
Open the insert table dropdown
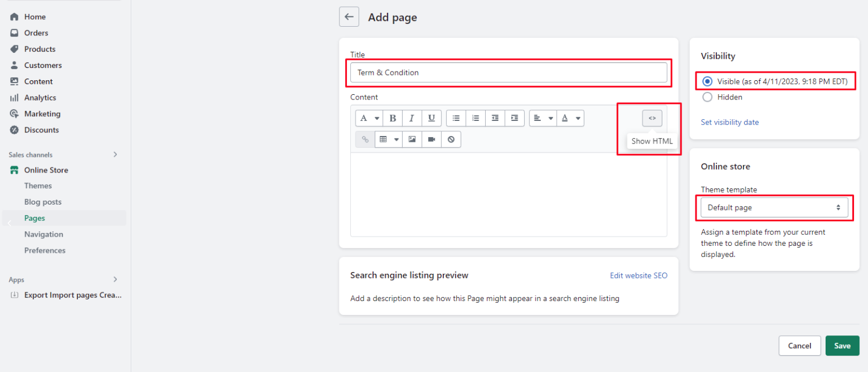click(x=388, y=139)
